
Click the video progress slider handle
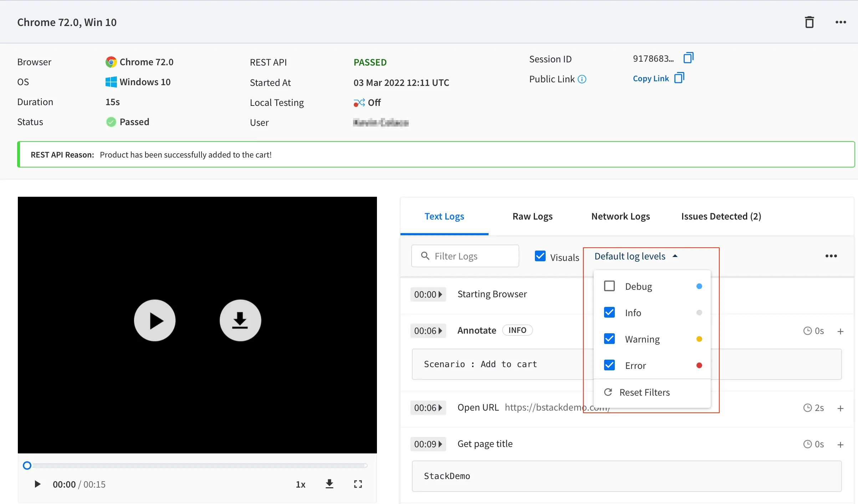click(27, 466)
